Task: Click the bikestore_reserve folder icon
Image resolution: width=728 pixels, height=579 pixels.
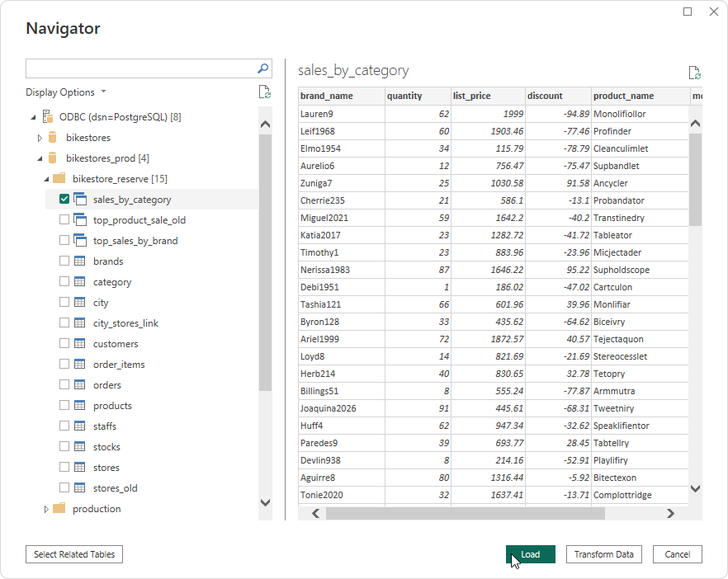Action: tap(59, 179)
